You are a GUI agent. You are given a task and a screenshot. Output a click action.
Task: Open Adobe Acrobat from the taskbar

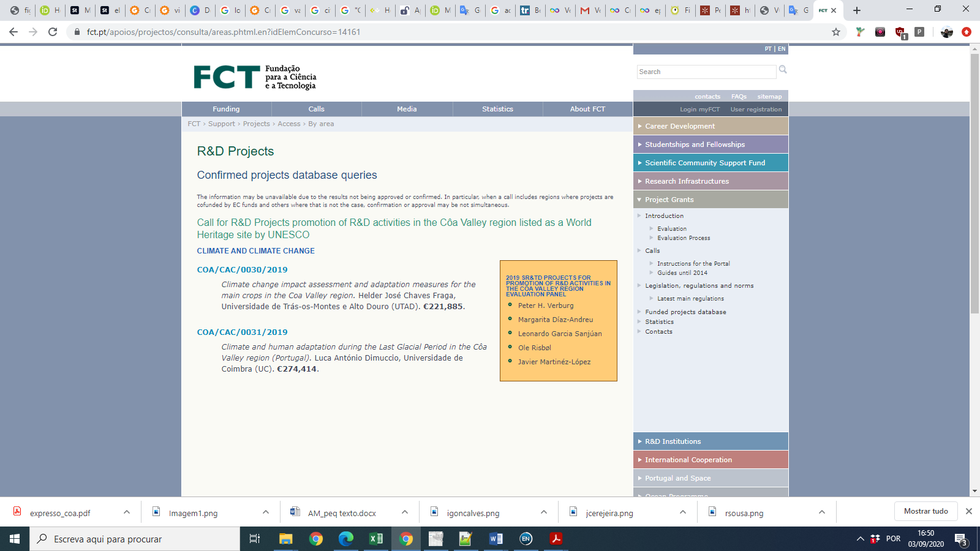[556, 539]
